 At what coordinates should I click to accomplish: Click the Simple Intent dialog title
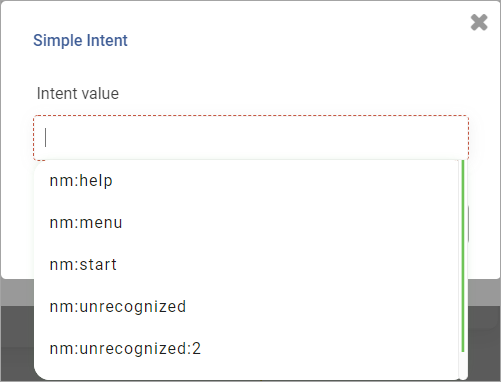tap(80, 41)
